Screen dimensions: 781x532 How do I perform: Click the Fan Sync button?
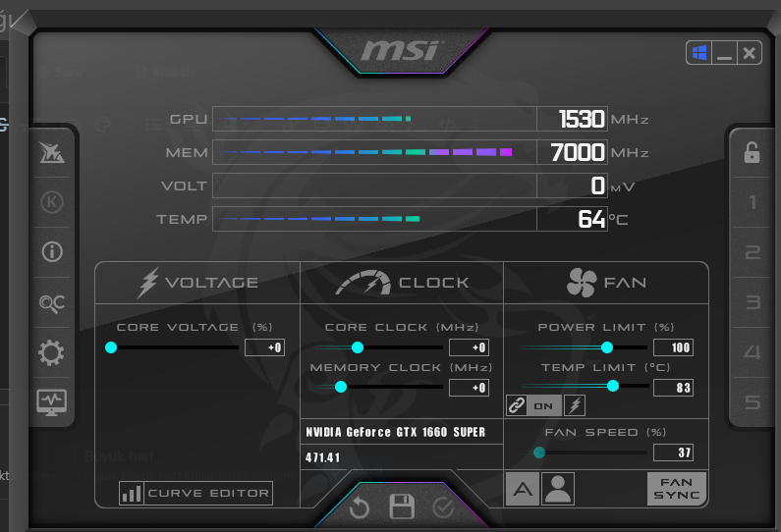677,489
